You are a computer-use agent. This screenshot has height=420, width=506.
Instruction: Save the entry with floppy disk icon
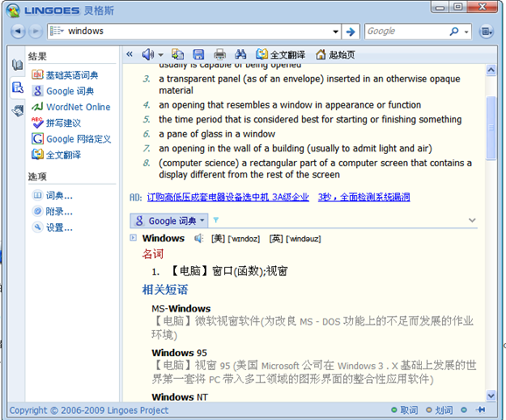[199, 54]
